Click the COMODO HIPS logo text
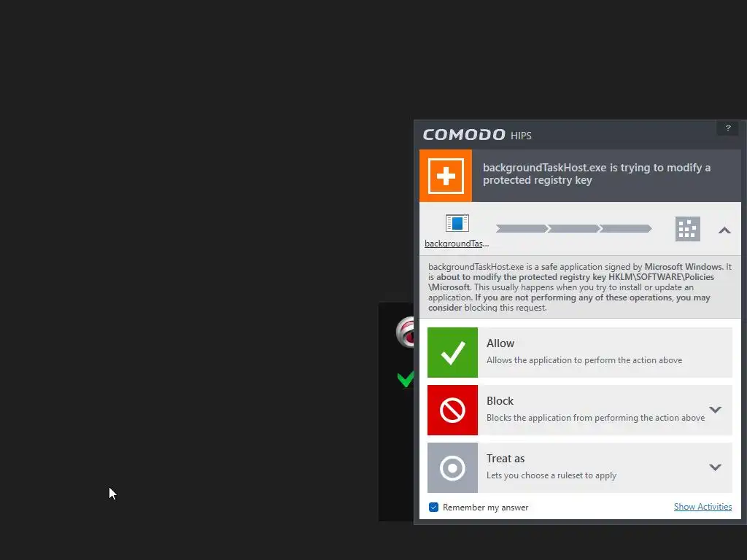 point(477,135)
